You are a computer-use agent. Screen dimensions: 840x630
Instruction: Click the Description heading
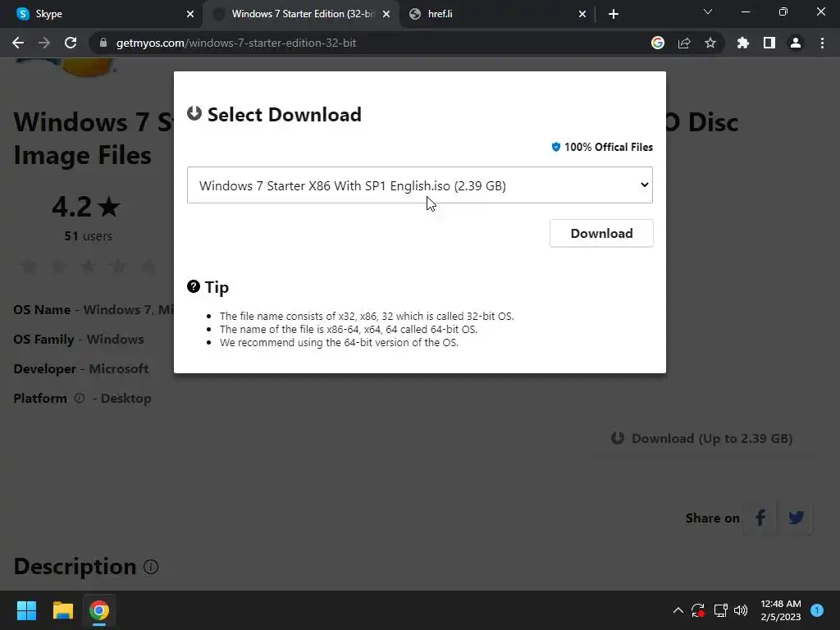[75, 566]
